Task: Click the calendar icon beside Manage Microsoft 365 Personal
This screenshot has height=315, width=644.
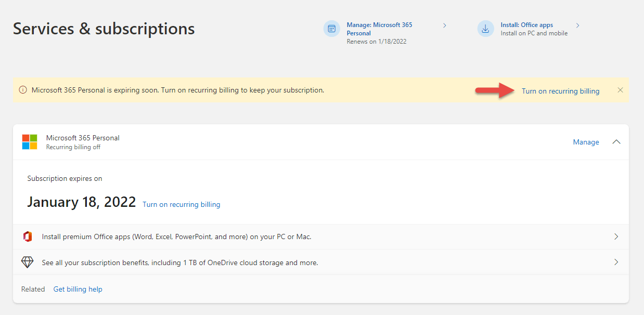Action: tap(331, 29)
